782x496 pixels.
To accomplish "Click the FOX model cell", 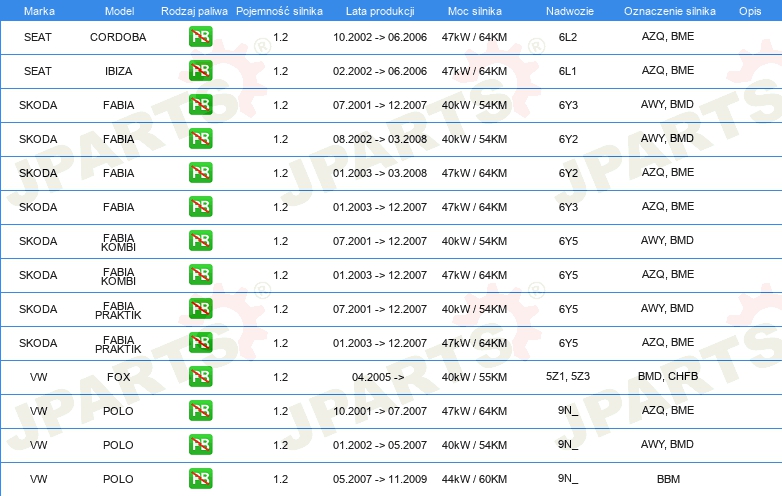I will (118, 377).
